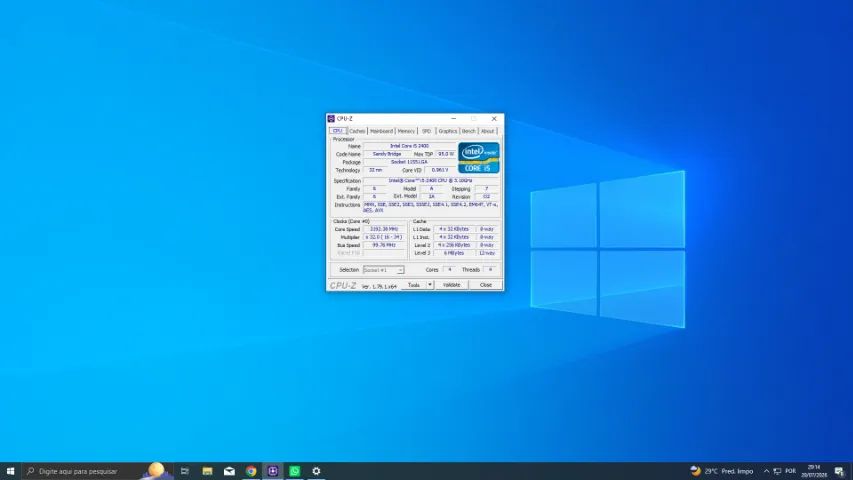Click the POR language indicator
The width and height of the screenshot is (853, 480).
click(x=790, y=471)
